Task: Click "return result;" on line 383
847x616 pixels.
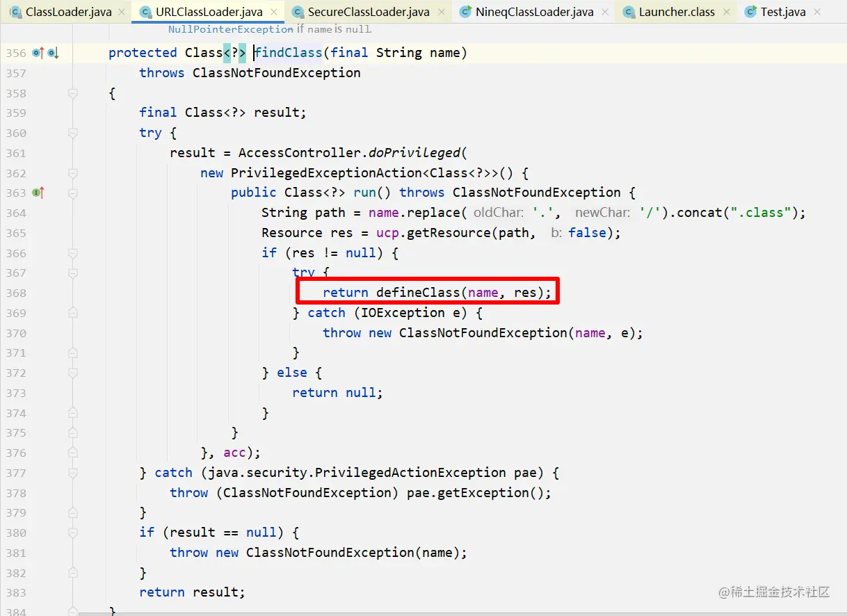Action: [193, 592]
